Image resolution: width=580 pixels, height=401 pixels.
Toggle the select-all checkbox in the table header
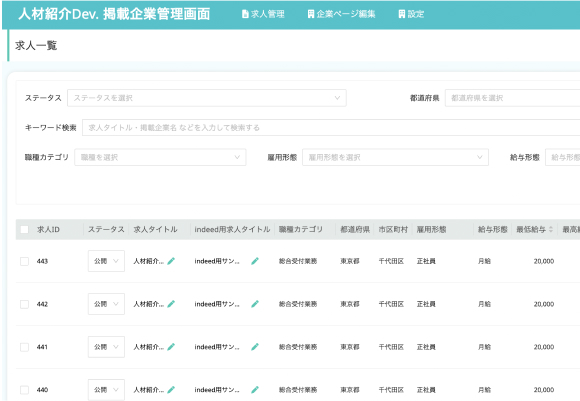coord(24,229)
